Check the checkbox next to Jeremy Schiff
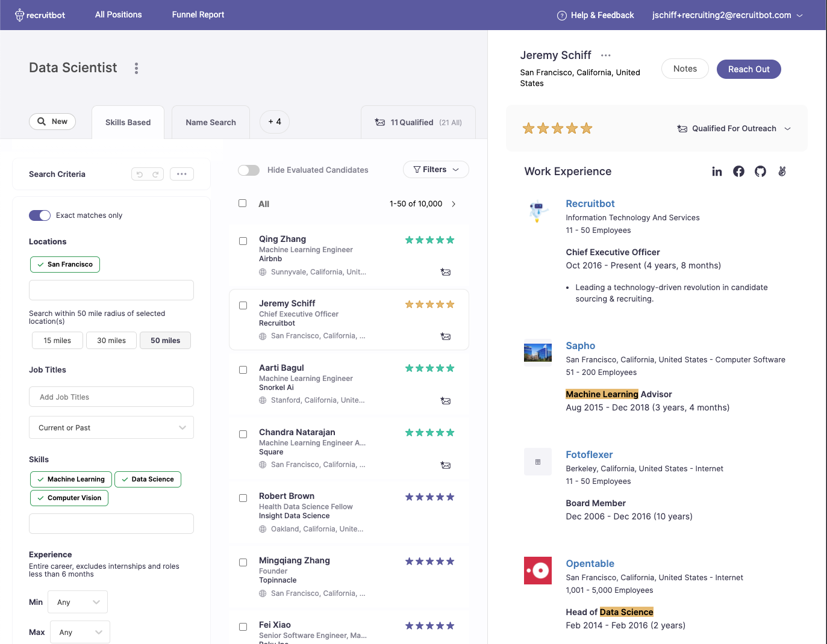Screen dimensions: 827x644 click(243, 305)
